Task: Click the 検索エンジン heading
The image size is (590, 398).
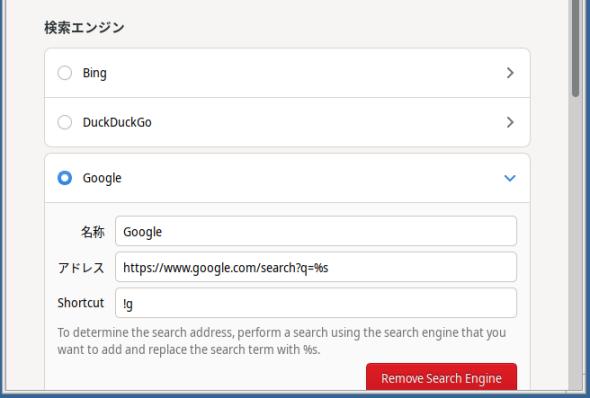Action: tap(84, 27)
